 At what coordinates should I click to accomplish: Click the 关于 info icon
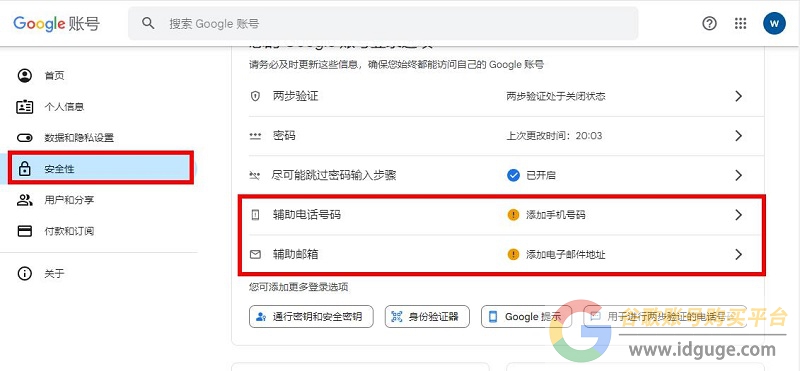tap(24, 274)
